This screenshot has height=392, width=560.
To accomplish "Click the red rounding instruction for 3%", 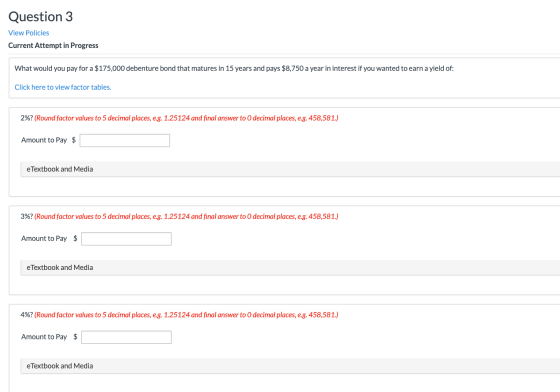I will tap(186, 216).
